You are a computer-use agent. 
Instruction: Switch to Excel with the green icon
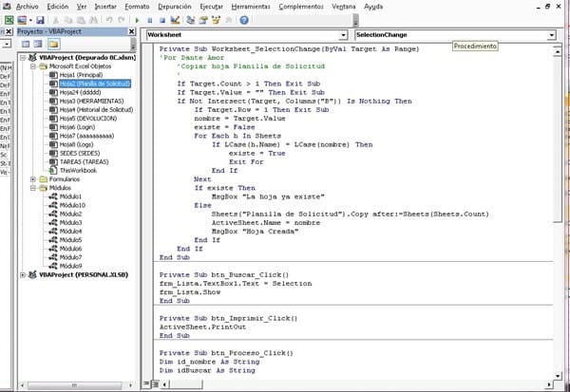pyautogui.click(x=10, y=19)
